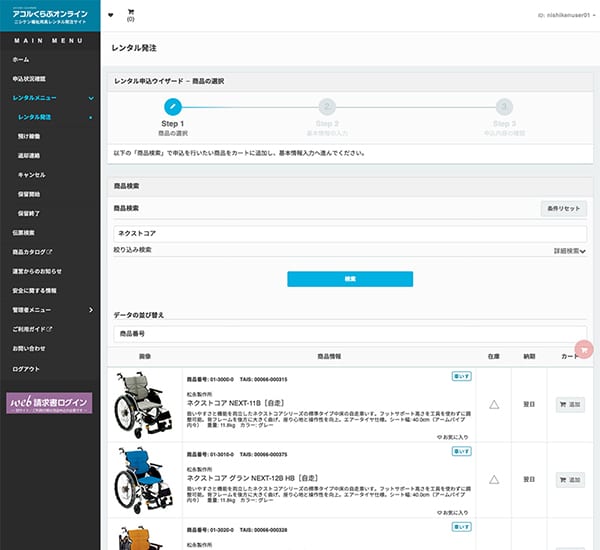Image resolution: width=600 pixels, height=550 pixels.
Task: Click the 条件リセット reset button
Action: (562, 208)
